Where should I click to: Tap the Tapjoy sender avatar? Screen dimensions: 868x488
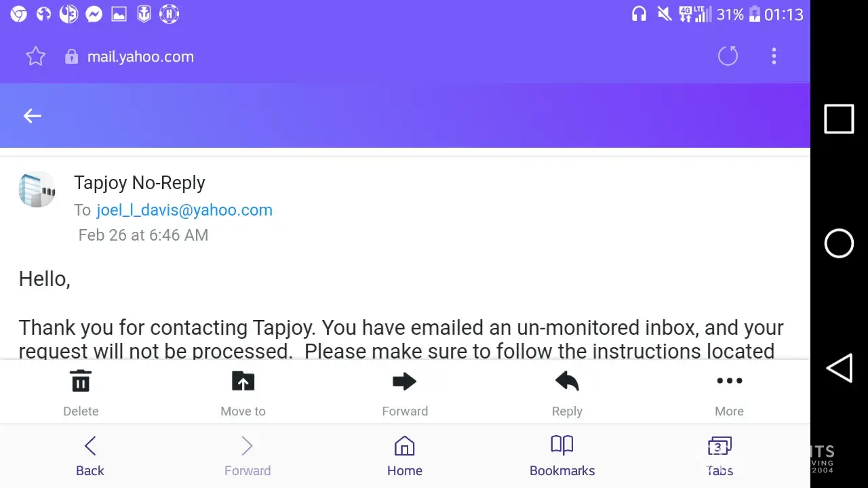(37, 189)
